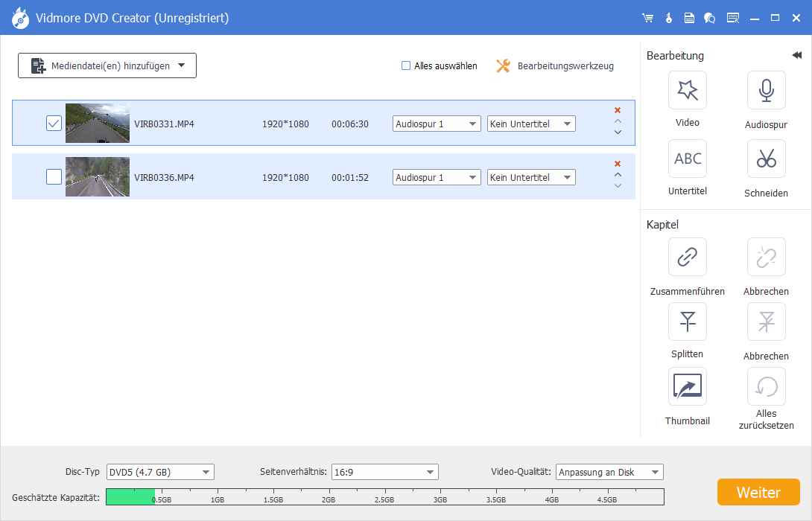Open the Audiospur editing tool

pos(766,91)
